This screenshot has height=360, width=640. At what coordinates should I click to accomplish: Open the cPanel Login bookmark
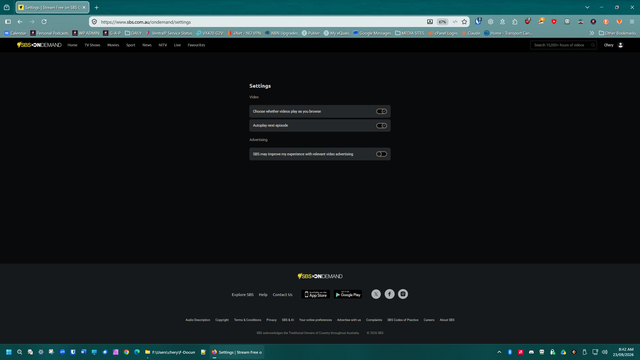click(x=443, y=33)
